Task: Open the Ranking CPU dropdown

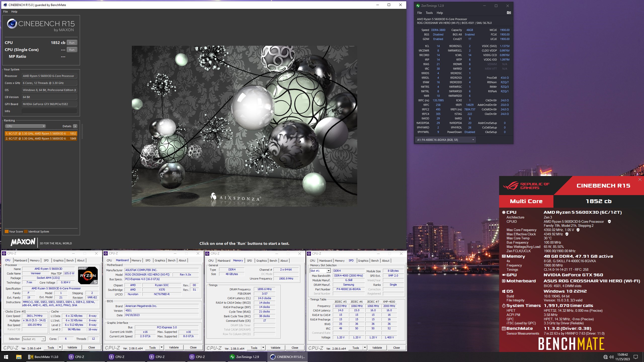Action: [25, 126]
